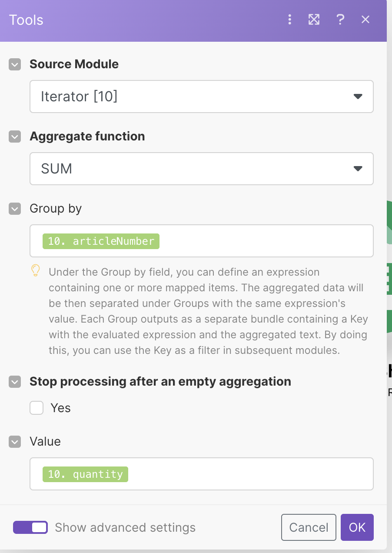The width and height of the screenshot is (392, 553).
Task: Collapse the Source Module field chevron
Action: [x=15, y=65]
